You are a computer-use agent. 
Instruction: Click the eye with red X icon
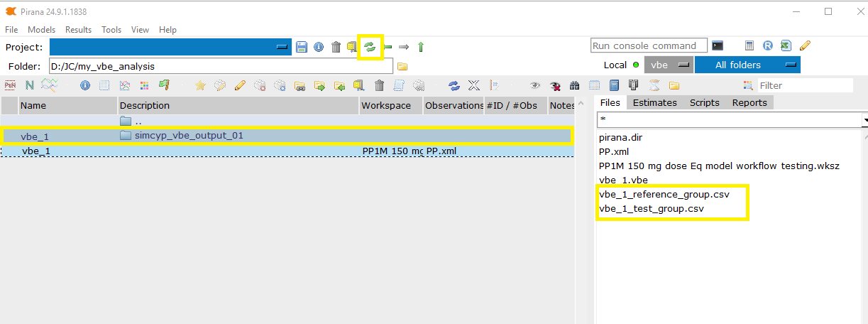tap(556, 85)
